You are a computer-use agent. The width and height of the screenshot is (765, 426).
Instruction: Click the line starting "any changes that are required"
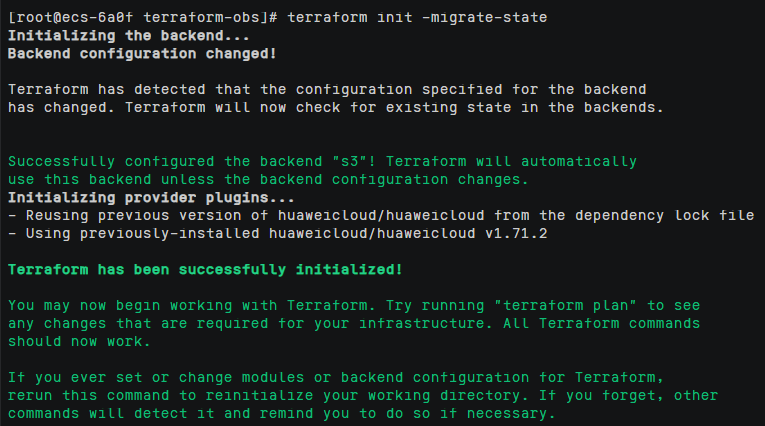pyautogui.click(x=353, y=323)
